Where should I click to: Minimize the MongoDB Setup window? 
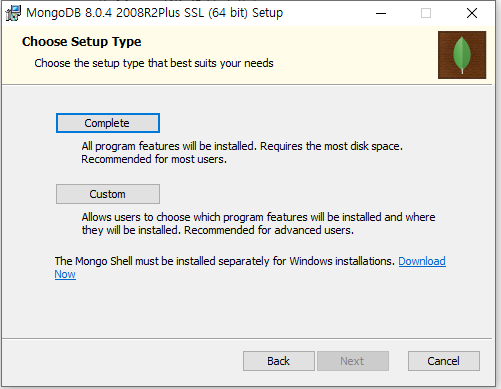[381, 13]
